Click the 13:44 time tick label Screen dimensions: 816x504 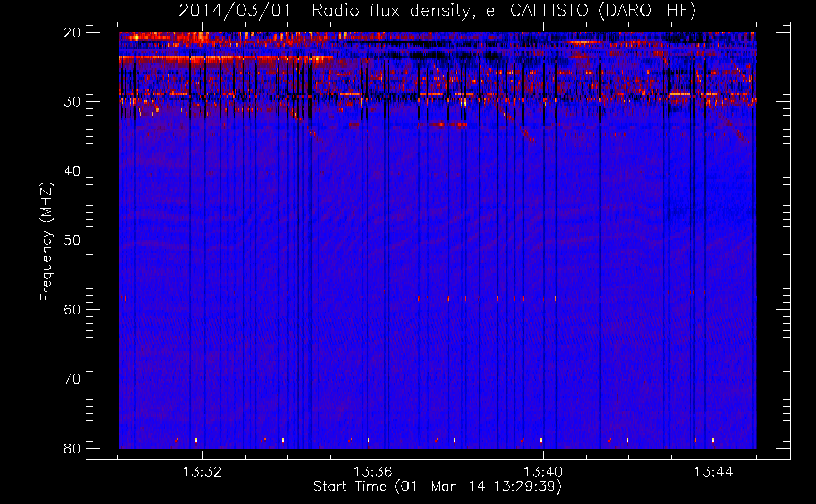(x=714, y=472)
